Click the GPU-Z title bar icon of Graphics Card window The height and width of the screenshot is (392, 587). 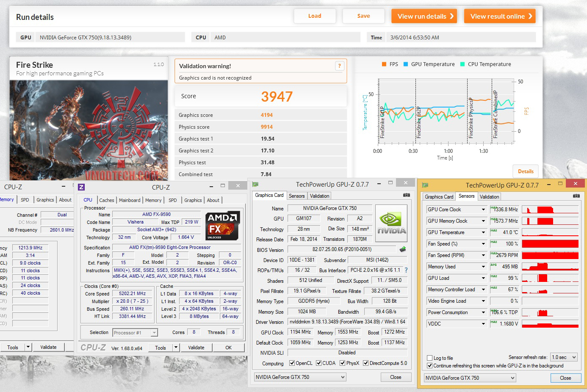(255, 184)
